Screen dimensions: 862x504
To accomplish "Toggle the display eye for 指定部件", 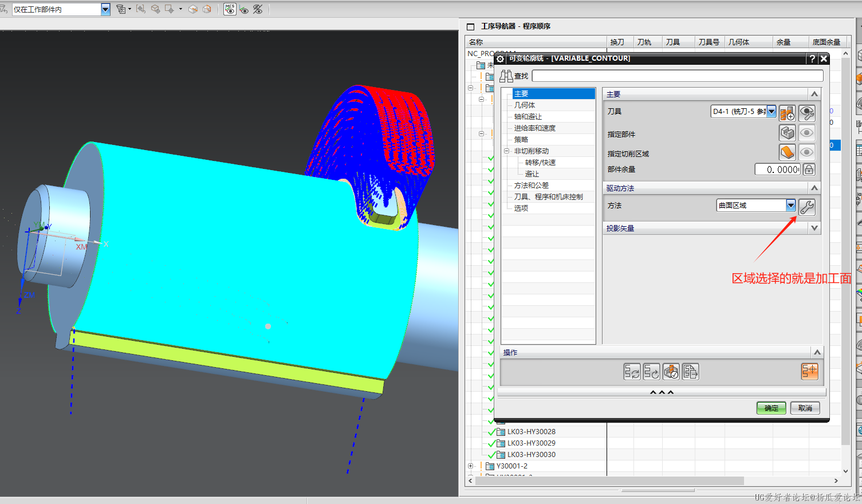I will pos(806,133).
